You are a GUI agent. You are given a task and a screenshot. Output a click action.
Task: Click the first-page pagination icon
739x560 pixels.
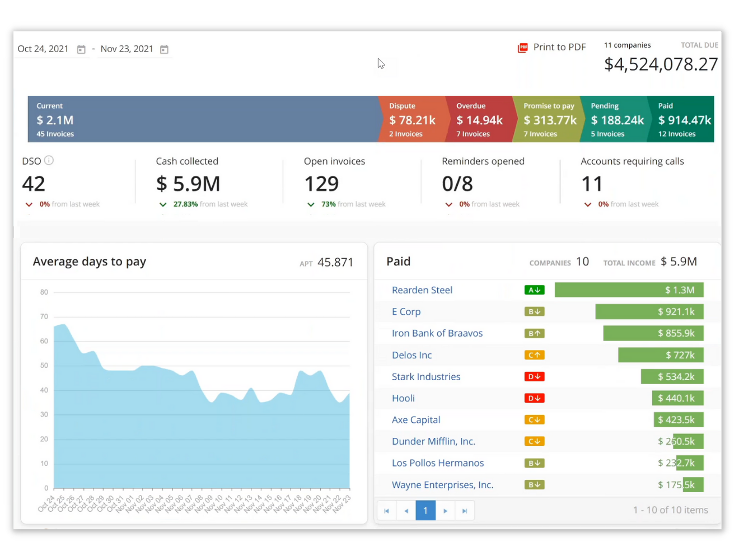tap(386, 510)
